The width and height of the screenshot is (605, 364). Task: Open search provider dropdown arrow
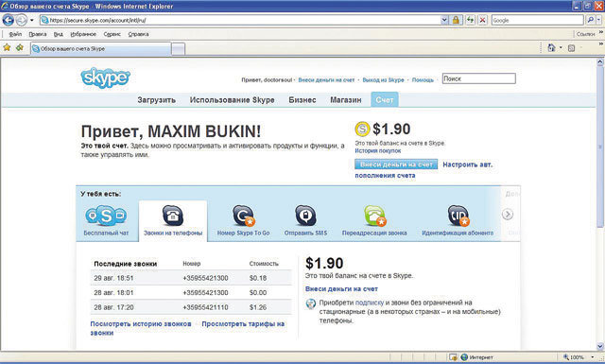coord(598,20)
